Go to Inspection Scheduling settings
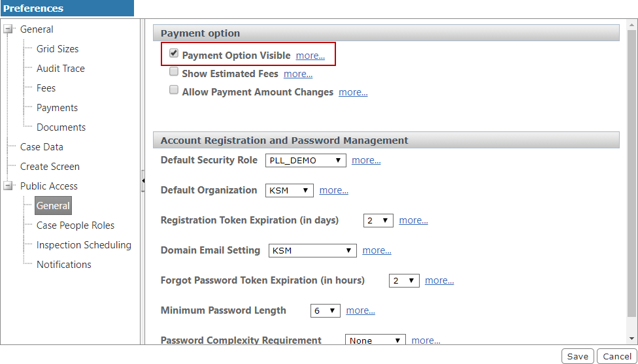 pos(84,245)
